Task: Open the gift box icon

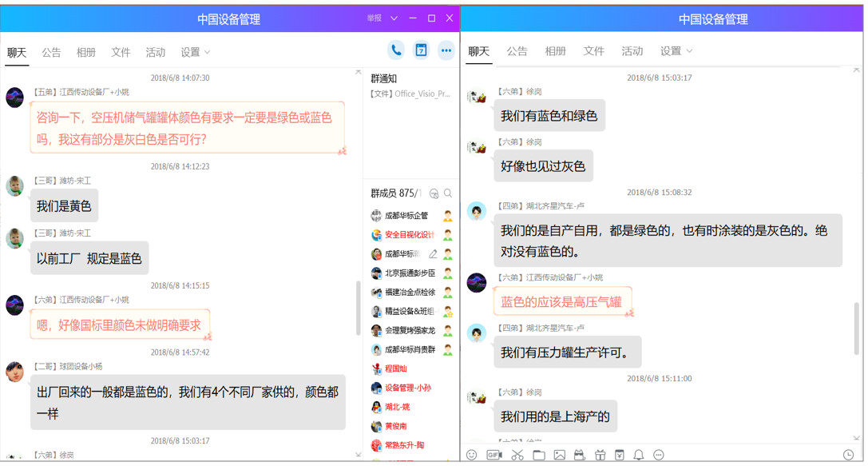Action: click(600, 455)
